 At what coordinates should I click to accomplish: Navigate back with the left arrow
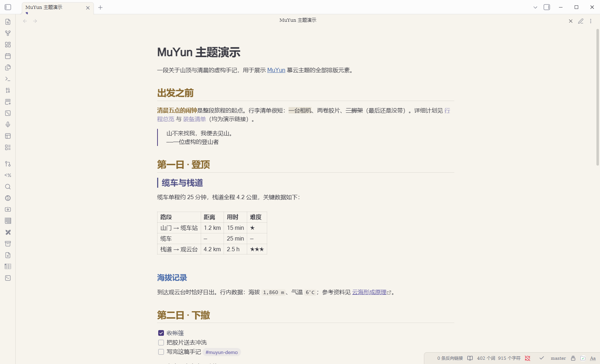(25, 21)
